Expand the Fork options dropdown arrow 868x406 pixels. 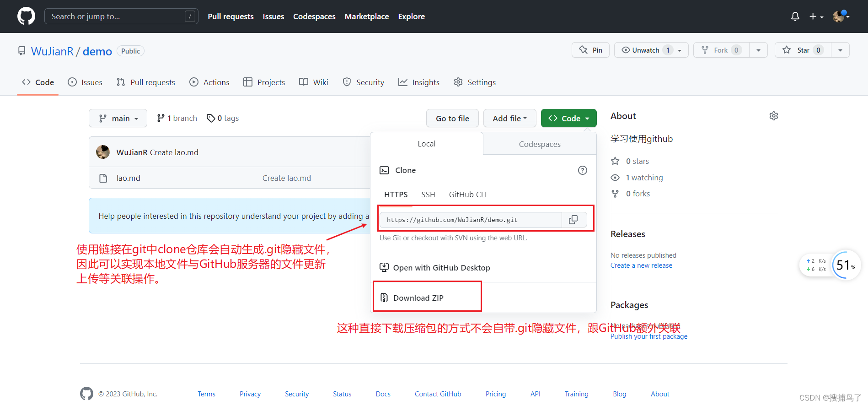[758, 50]
